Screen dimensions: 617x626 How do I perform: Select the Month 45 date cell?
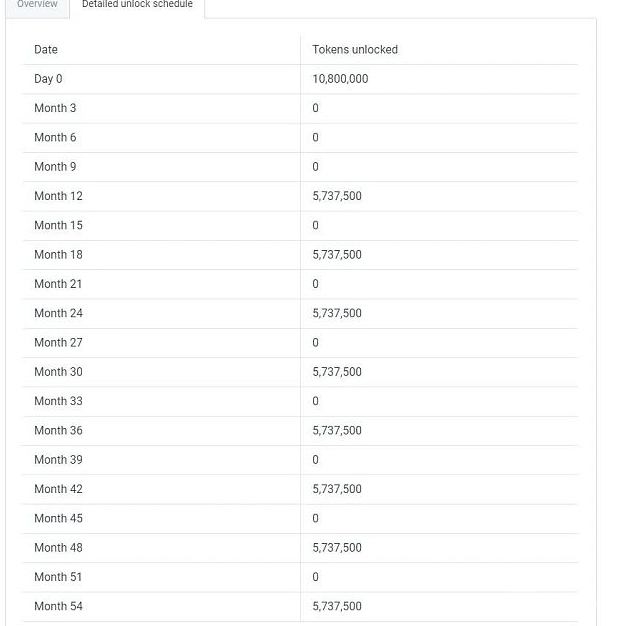coord(58,518)
